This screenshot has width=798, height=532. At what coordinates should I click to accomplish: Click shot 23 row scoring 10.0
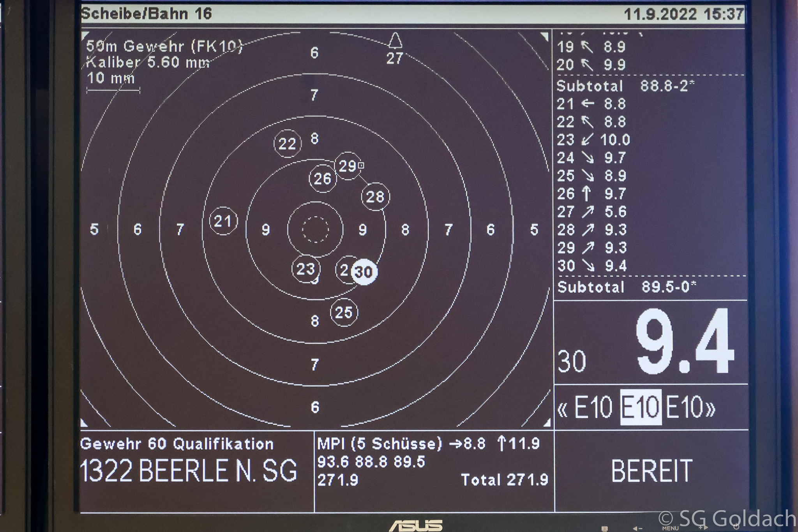593,139
